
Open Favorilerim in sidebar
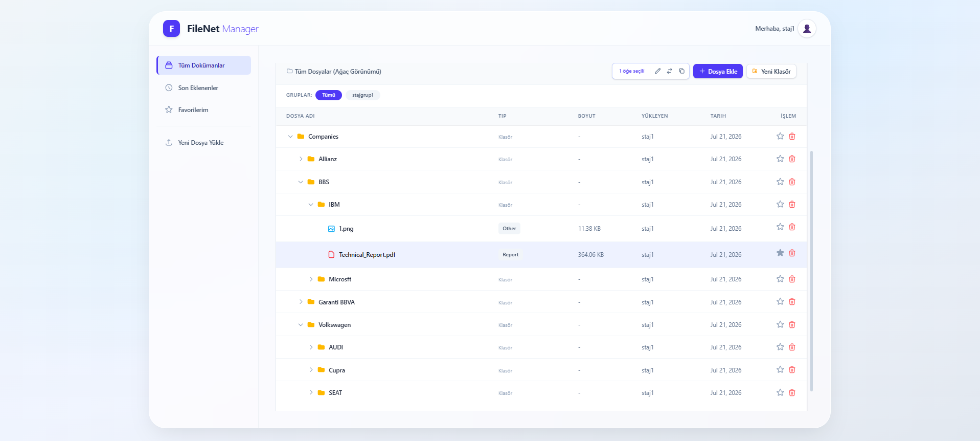[x=204, y=110]
